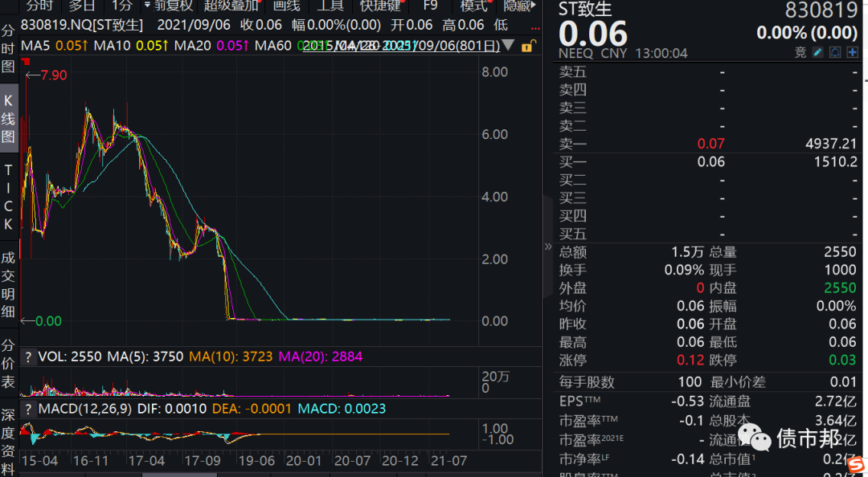Viewport: 868px width, 477px height.
Task: Click the pencil edit icon beside the quote
Action: tap(818, 52)
